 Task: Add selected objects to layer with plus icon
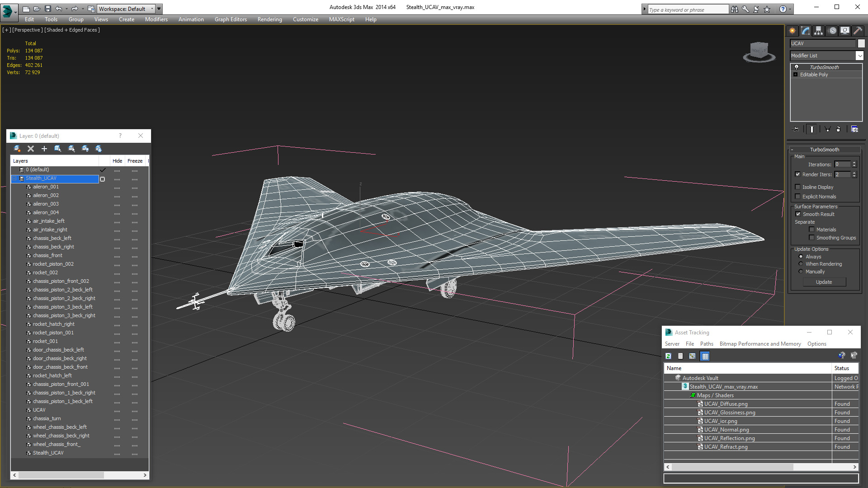pyautogui.click(x=44, y=149)
